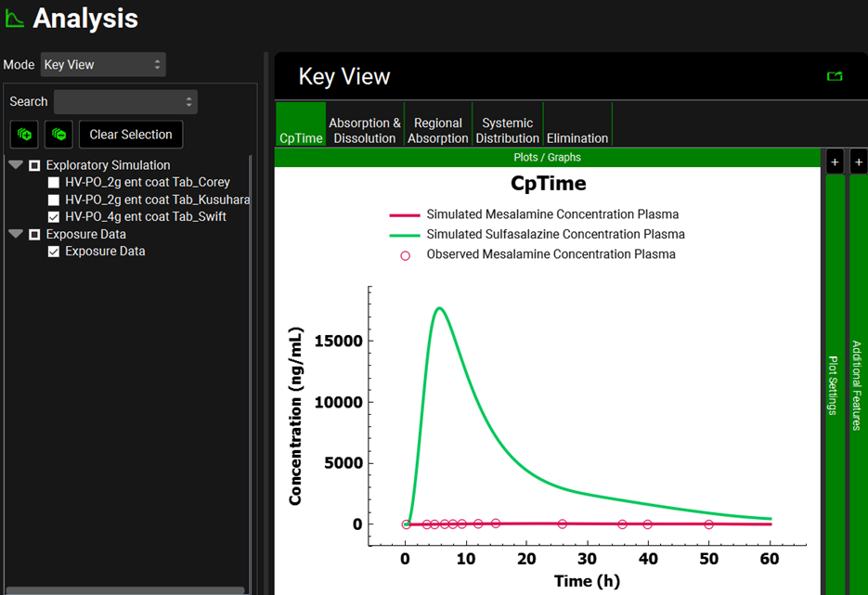
Task: Click the remove-all selection icon button
Action: click(x=58, y=135)
